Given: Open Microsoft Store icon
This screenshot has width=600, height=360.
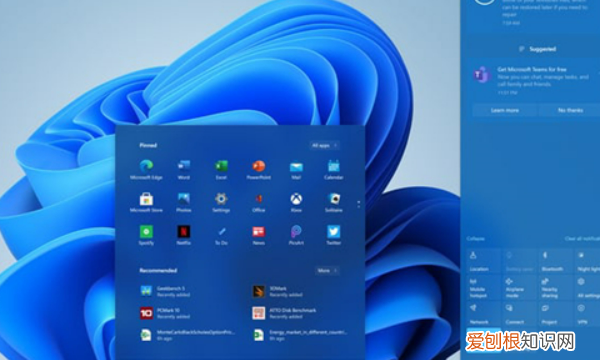Looking at the screenshot, I should (x=146, y=202).
